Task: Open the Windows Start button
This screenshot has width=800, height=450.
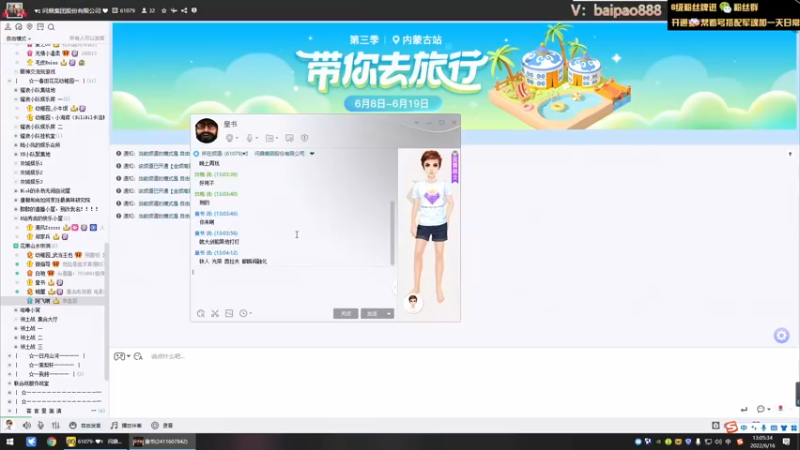Action: coord(9,442)
